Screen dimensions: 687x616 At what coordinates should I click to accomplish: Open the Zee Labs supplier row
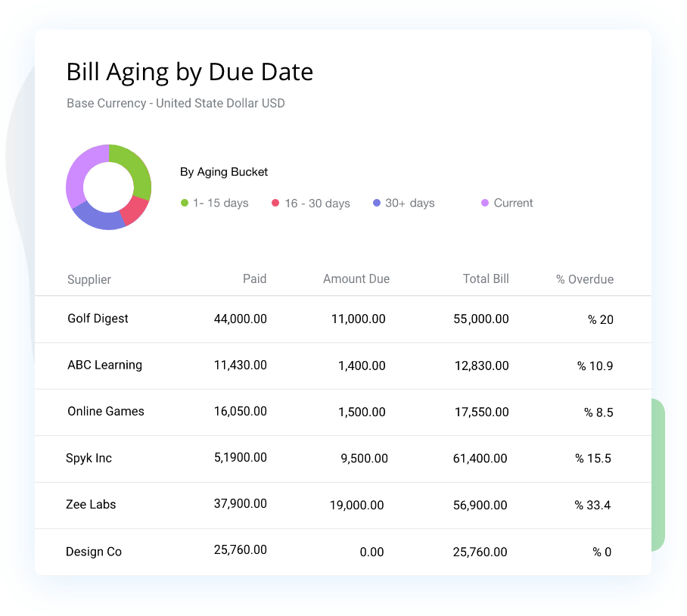91,505
